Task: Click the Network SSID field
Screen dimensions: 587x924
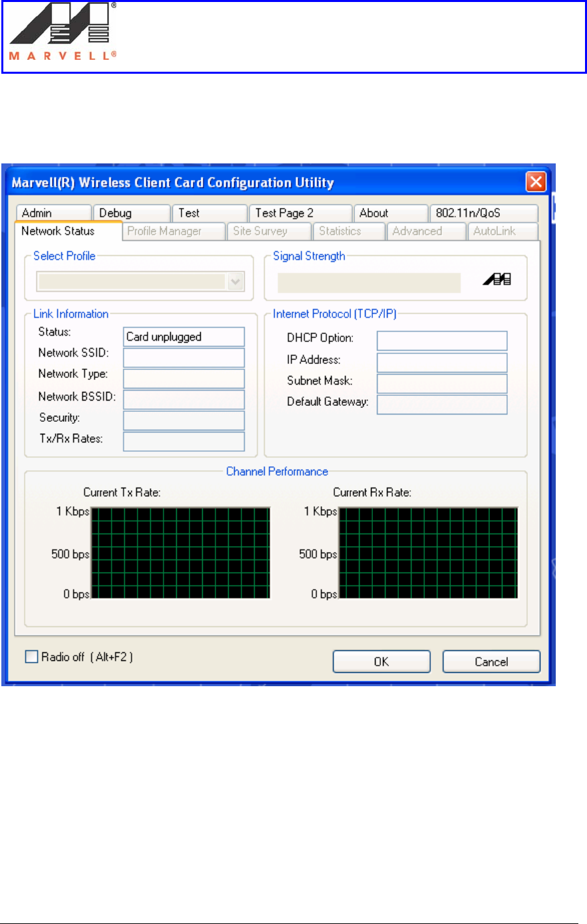Action: tap(184, 358)
